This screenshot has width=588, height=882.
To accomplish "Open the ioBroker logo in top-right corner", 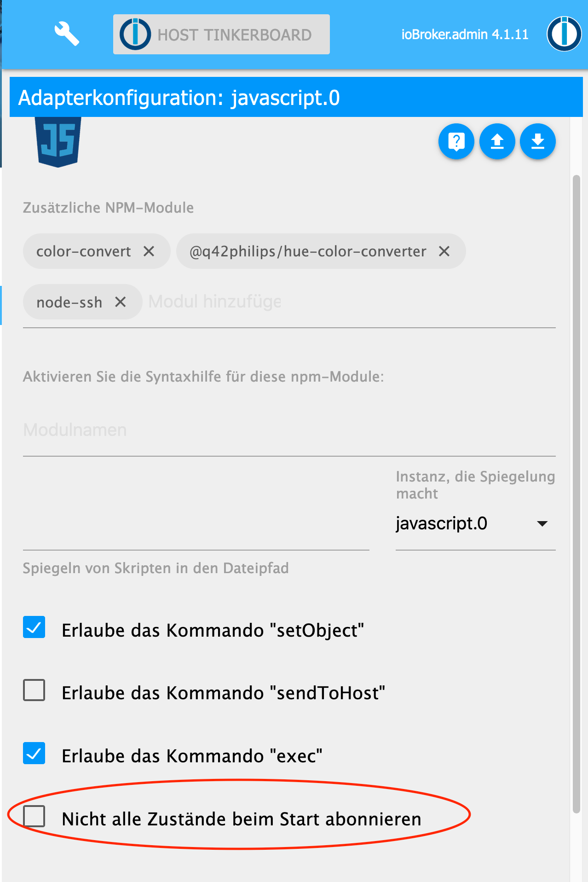I will [564, 34].
